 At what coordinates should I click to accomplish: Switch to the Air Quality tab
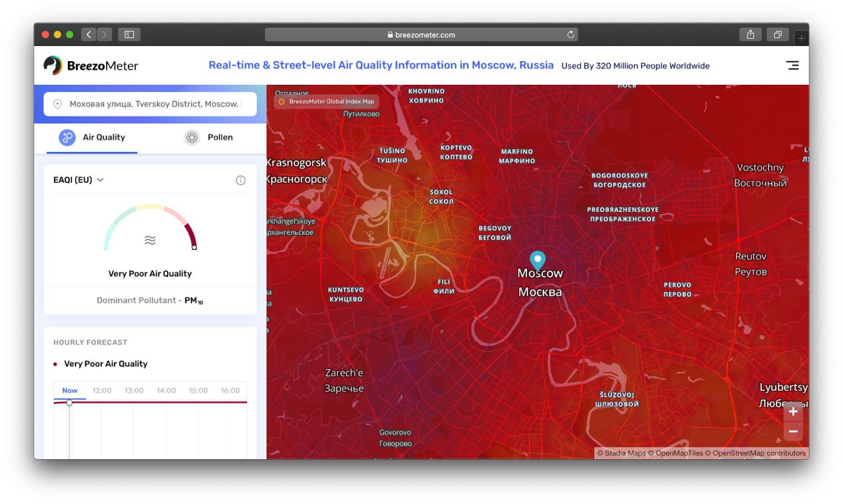pyautogui.click(x=92, y=137)
